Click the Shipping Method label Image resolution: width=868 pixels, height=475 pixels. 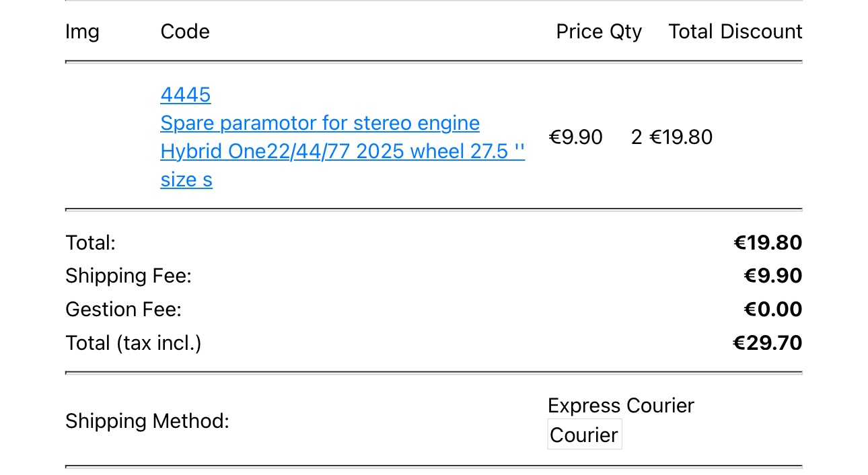point(147,422)
